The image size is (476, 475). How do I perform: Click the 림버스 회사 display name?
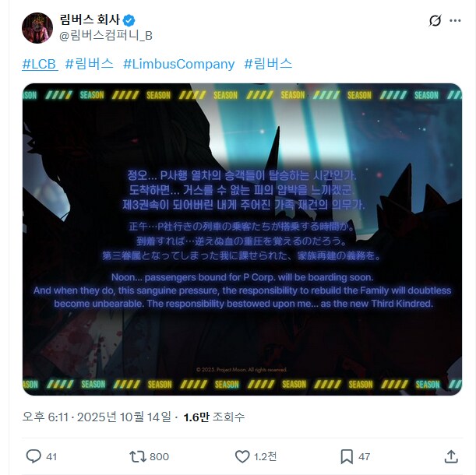pyautogui.click(x=90, y=19)
